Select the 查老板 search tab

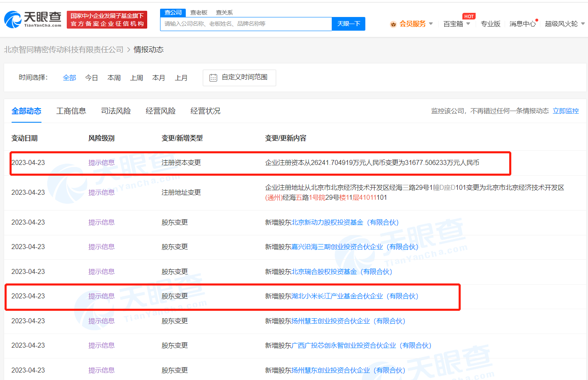coord(199,12)
